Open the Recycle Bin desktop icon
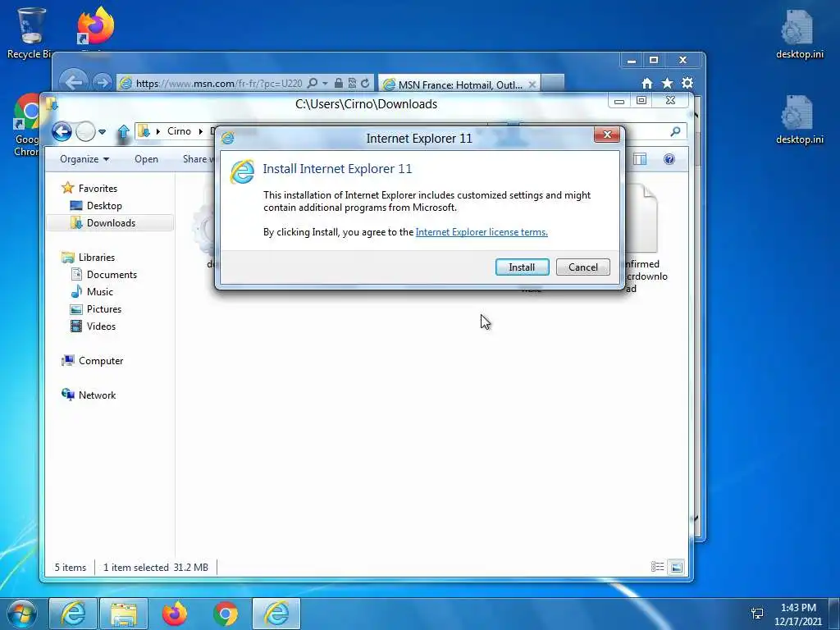The height and width of the screenshot is (630, 840). pyautogui.click(x=30, y=32)
